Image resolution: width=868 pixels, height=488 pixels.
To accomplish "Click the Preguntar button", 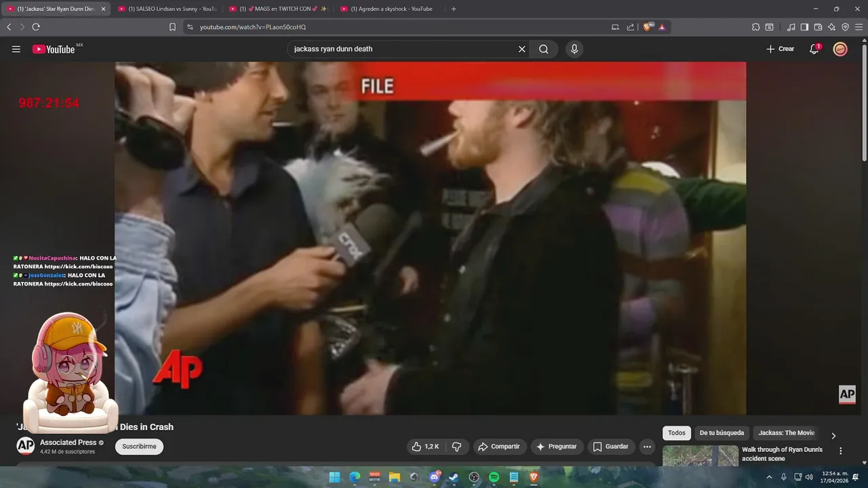I will point(557,447).
